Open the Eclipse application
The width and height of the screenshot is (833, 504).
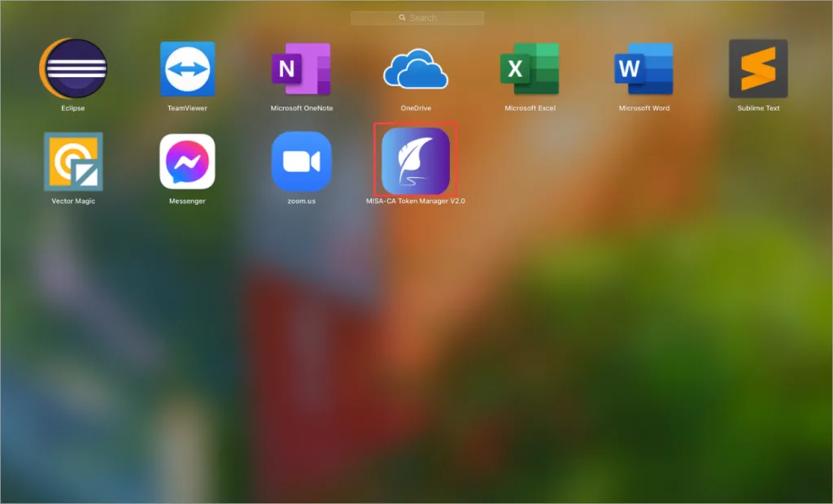(73, 69)
